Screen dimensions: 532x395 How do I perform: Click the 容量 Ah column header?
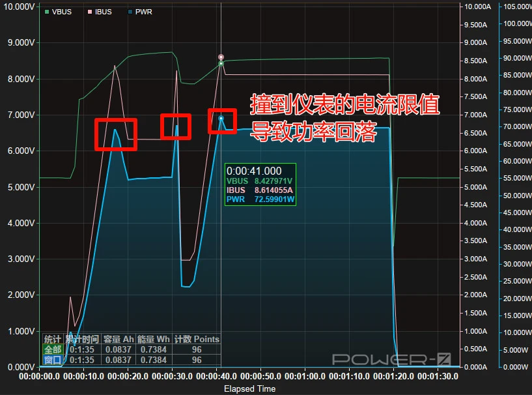(119, 339)
